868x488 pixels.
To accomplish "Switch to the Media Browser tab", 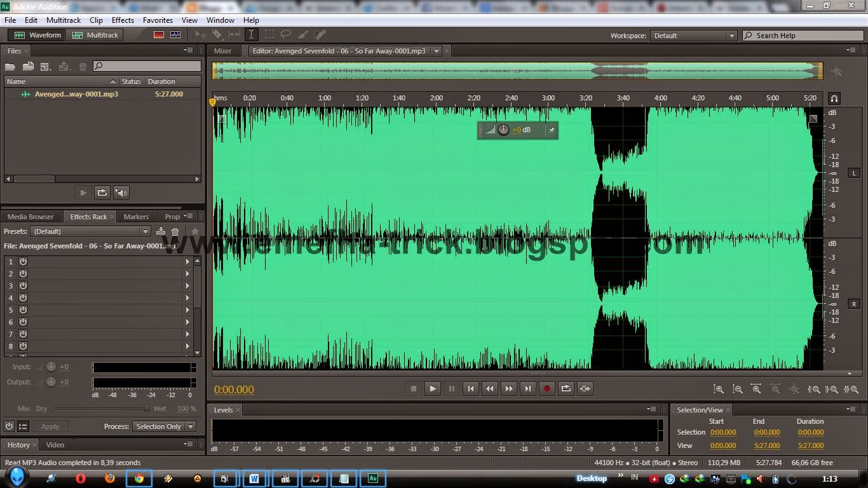I will coord(31,217).
